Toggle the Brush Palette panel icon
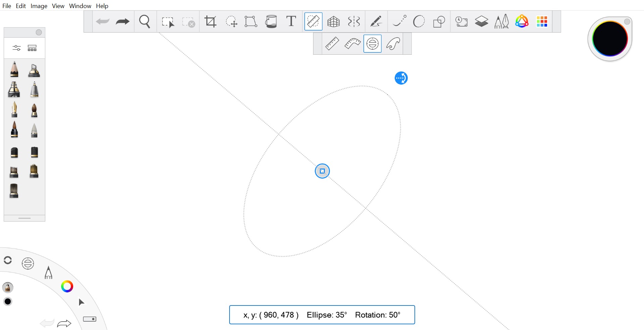 [502, 21]
